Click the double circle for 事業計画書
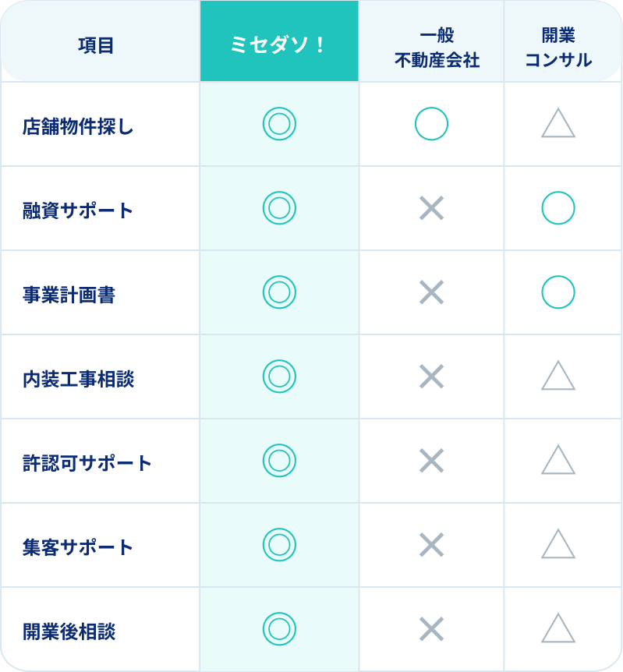Image resolution: width=623 pixels, height=672 pixels. point(279,292)
